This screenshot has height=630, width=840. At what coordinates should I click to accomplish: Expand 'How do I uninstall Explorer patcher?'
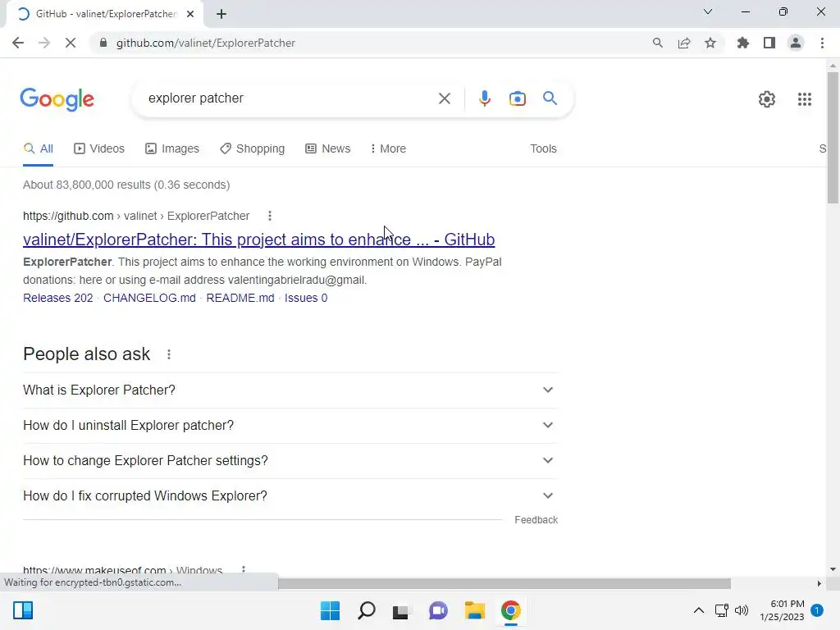coord(290,426)
